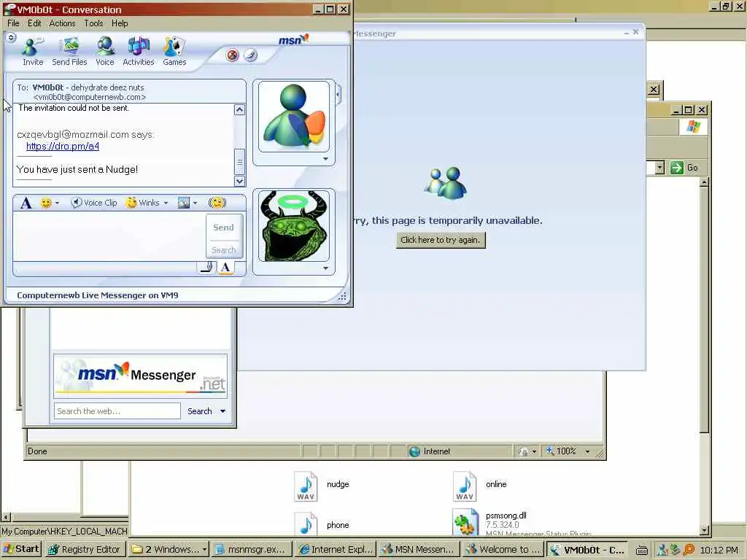Click the MSN buddies icon on unavailable page
Screen dimensions: 747x560
446,182
